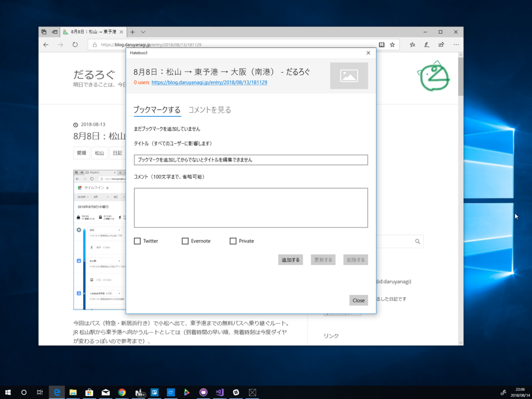Image resolution: width=532 pixels, height=399 pixels.
Task: Open the tab actions chevron dropdown
Action: pos(142,32)
